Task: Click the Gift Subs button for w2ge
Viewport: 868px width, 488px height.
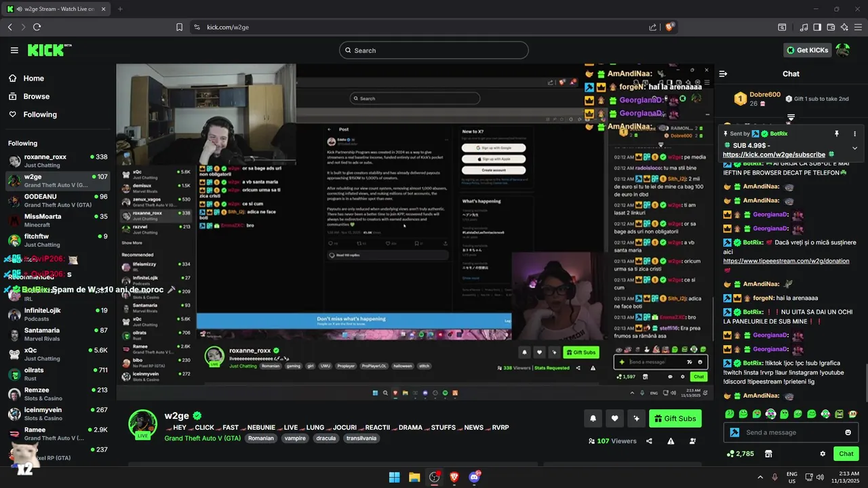Action: coord(675,418)
